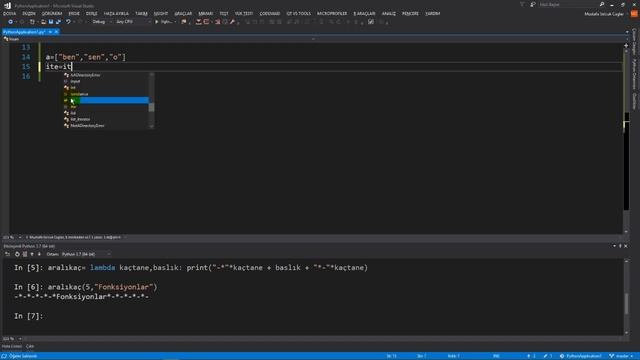Switch to the Hata Listesi bottom tab
The width and height of the screenshot is (640, 360).
[12, 346]
